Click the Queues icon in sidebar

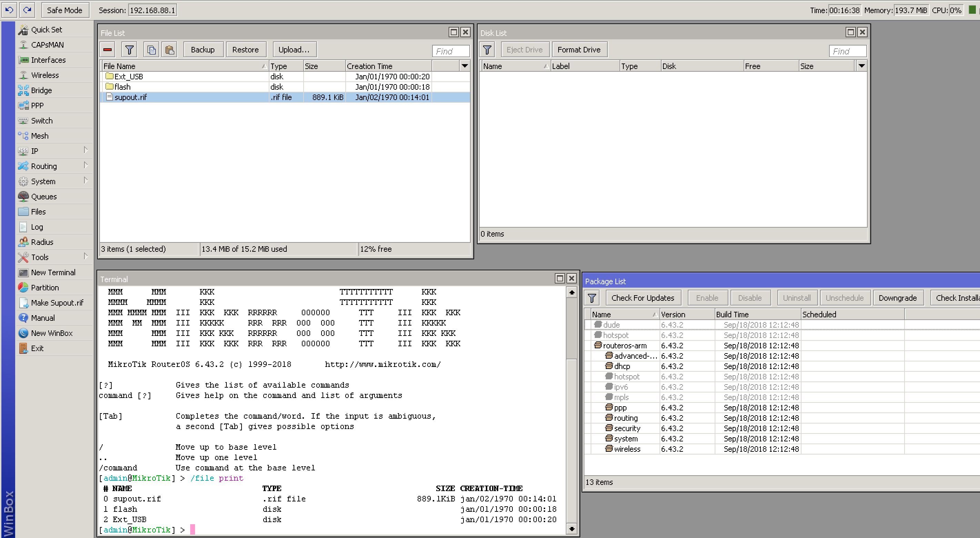click(x=23, y=197)
